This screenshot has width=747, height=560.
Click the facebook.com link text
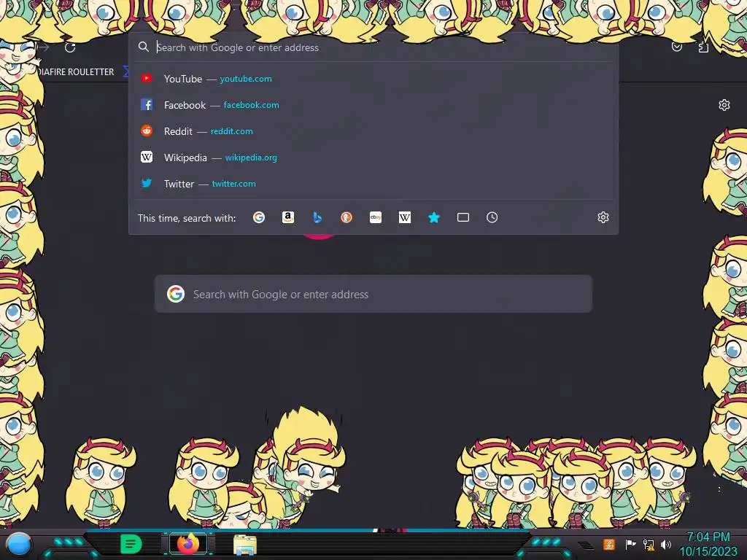tap(252, 105)
